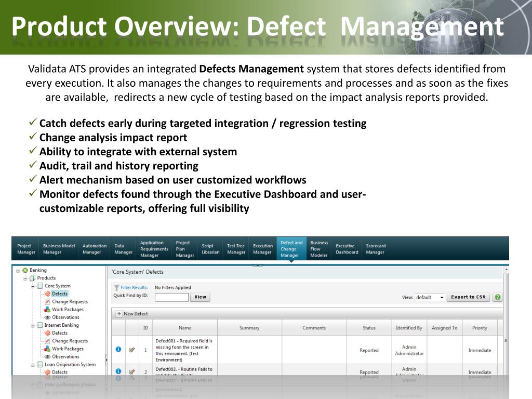Select Change Requests under Core System
Image resolution: width=532 pixels, height=399 pixels.
click(70, 302)
